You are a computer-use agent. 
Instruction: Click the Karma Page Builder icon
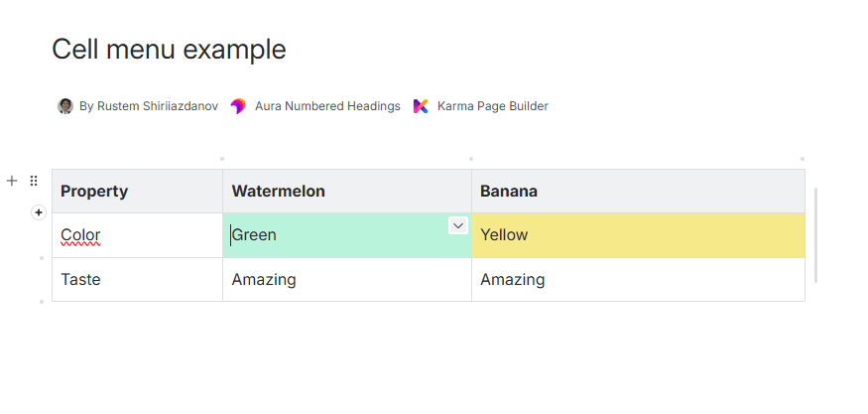pyautogui.click(x=422, y=106)
